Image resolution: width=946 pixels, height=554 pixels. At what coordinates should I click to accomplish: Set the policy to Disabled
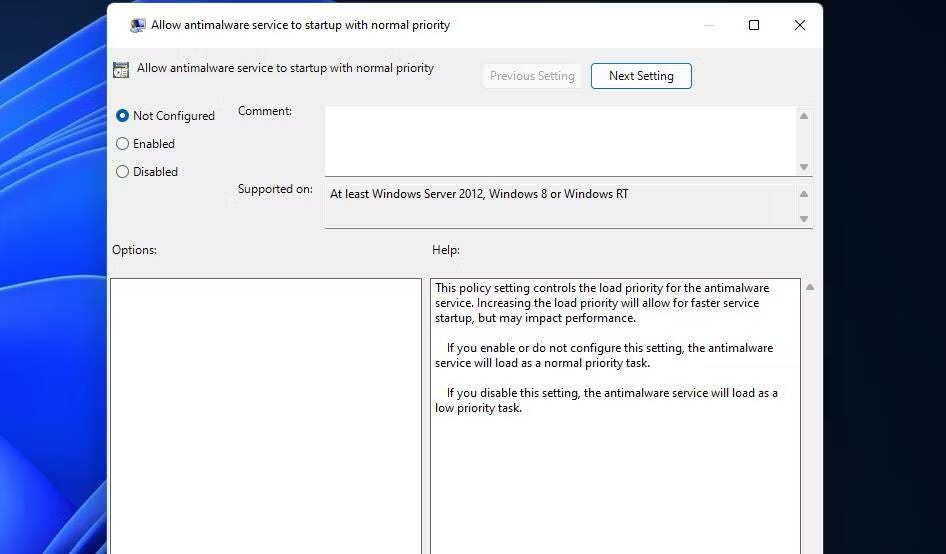(x=122, y=171)
